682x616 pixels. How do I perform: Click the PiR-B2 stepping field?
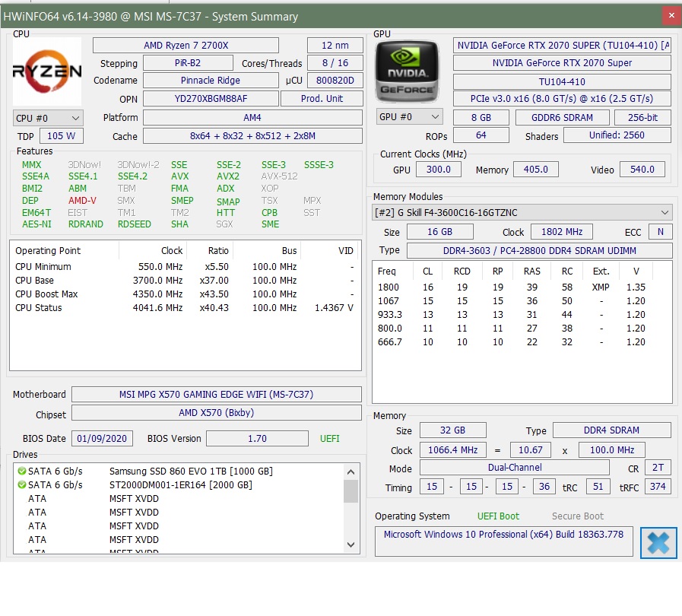[x=188, y=63]
